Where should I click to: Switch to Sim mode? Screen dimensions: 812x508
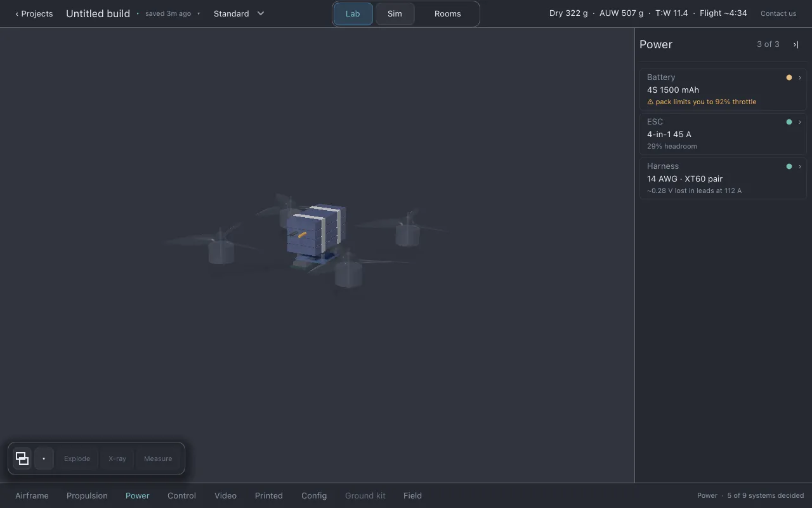coord(395,13)
